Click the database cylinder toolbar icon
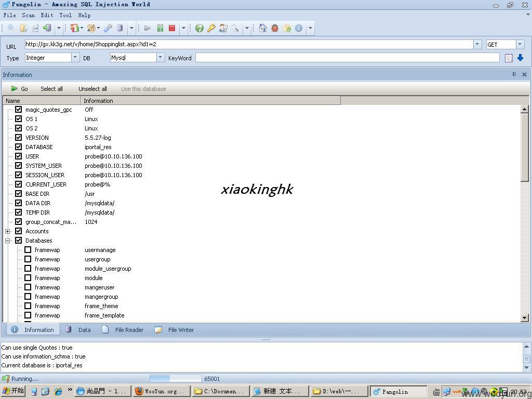The width and height of the screenshot is (532, 399). point(120,28)
